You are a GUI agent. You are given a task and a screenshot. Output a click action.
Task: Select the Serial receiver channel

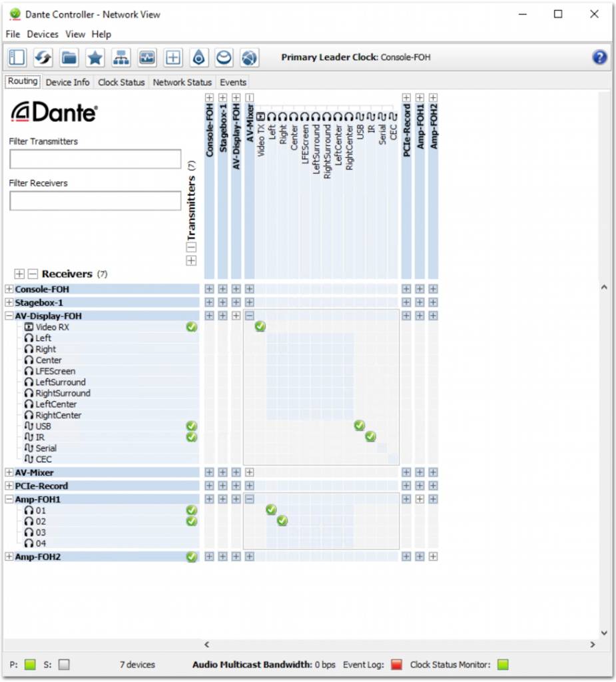[x=46, y=448]
